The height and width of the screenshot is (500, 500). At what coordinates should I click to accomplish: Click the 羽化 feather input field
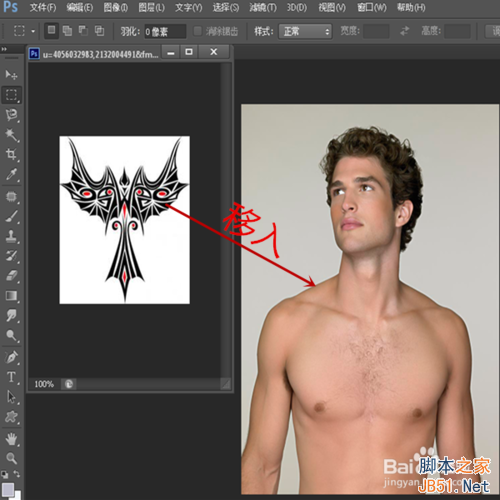(x=165, y=31)
